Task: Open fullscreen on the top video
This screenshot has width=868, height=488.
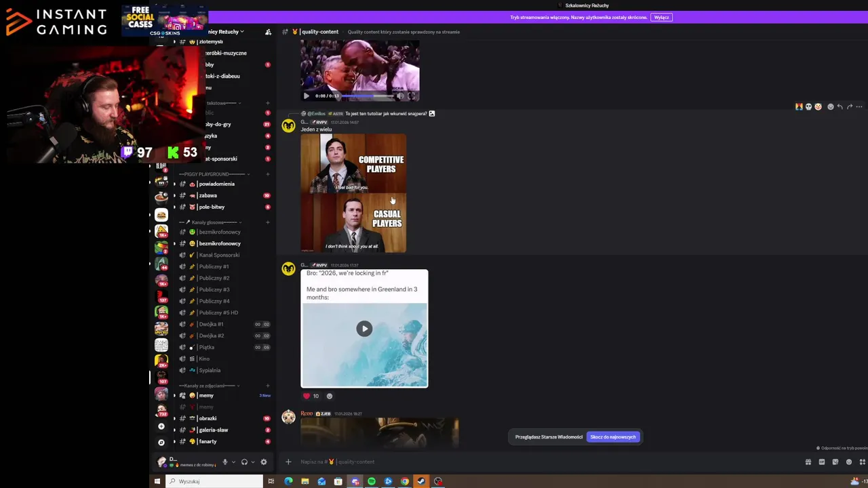Action: click(x=412, y=96)
